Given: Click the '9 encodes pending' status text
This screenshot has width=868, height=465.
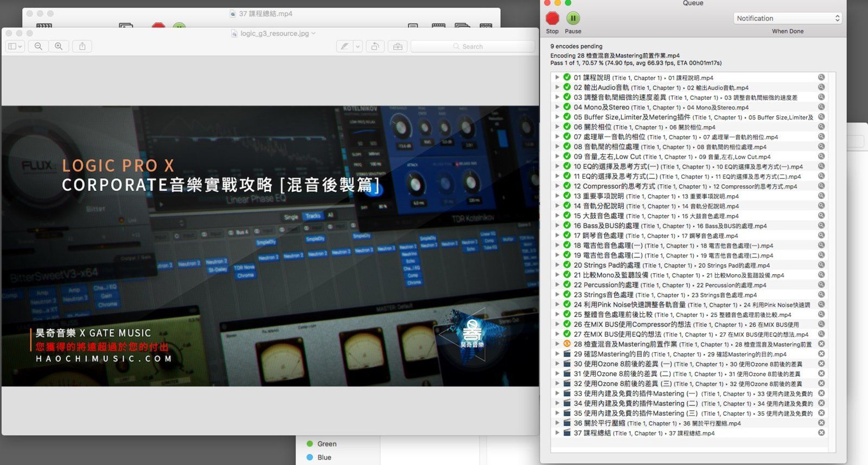Looking at the screenshot, I should click(576, 46).
